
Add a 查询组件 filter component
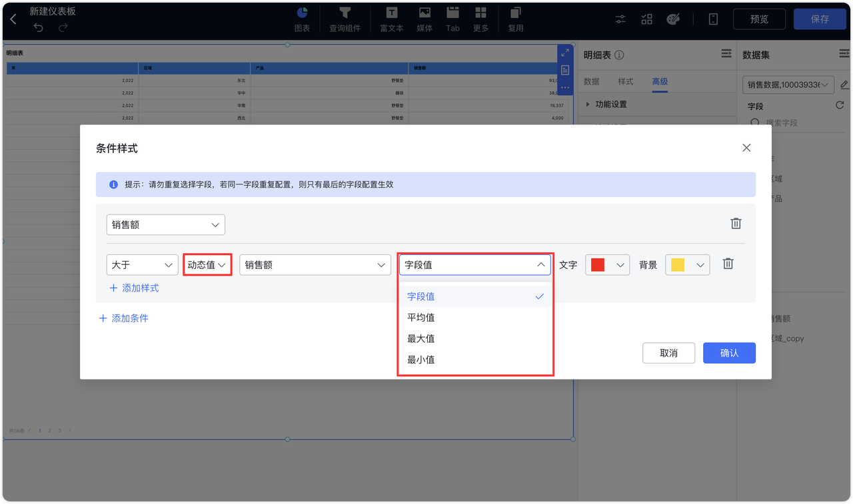(345, 19)
